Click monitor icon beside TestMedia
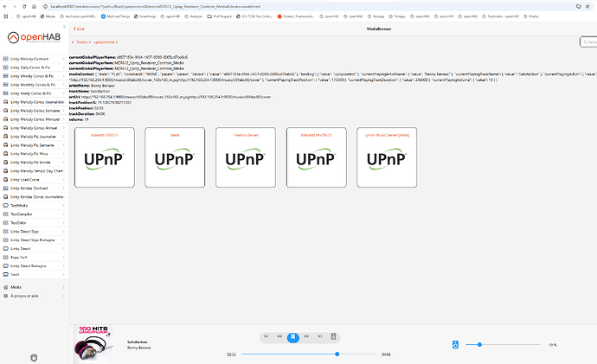Image resolution: width=597 pixels, height=364 pixels. (x=6, y=206)
